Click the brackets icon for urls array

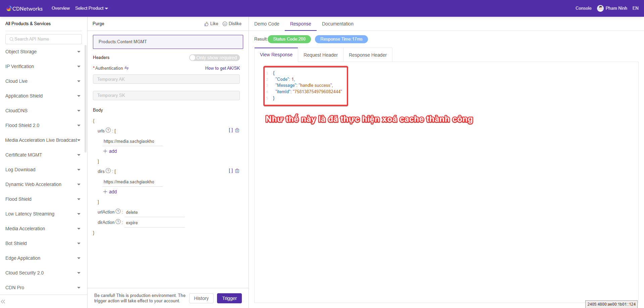click(231, 130)
